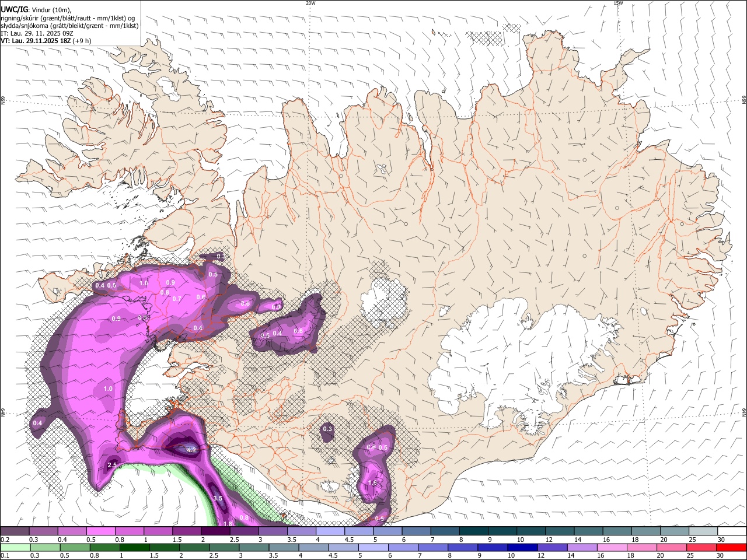
Task: Click the 'VT: Lau. 29.11.2025 18Z (+9 h)' line
Action: (x=46, y=41)
